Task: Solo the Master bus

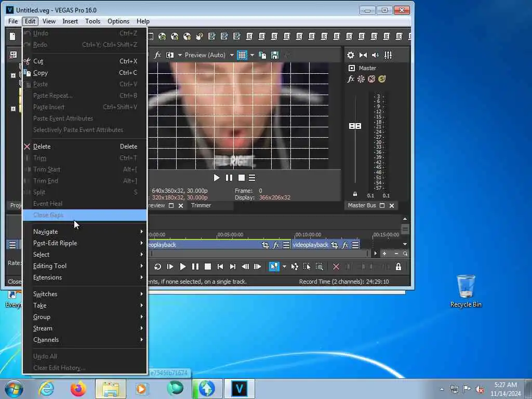Action: [382, 79]
